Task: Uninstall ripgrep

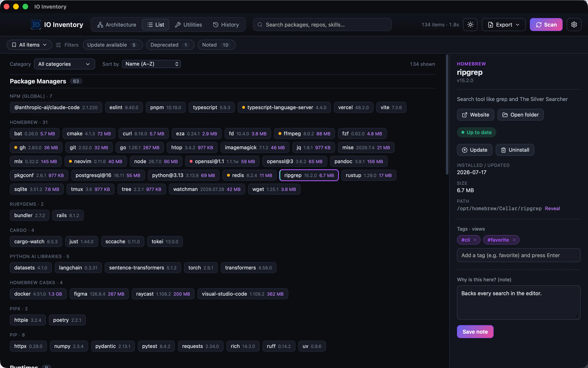Action: click(x=515, y=150)
